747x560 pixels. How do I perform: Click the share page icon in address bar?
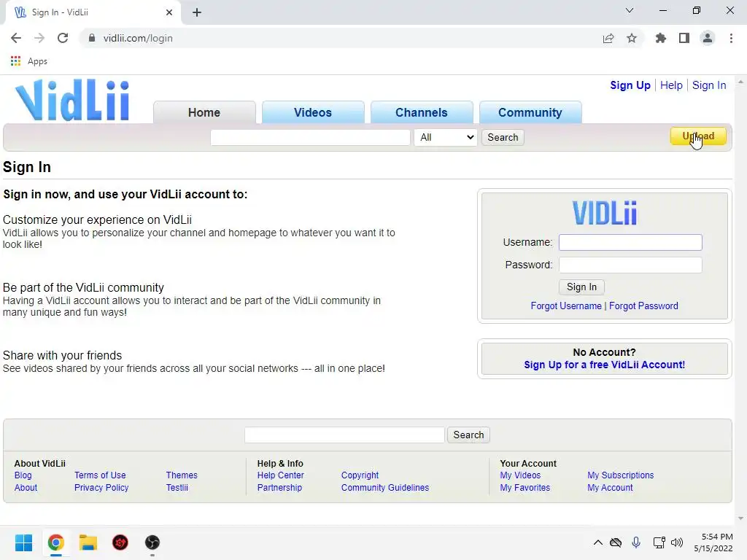coord(608,38)
